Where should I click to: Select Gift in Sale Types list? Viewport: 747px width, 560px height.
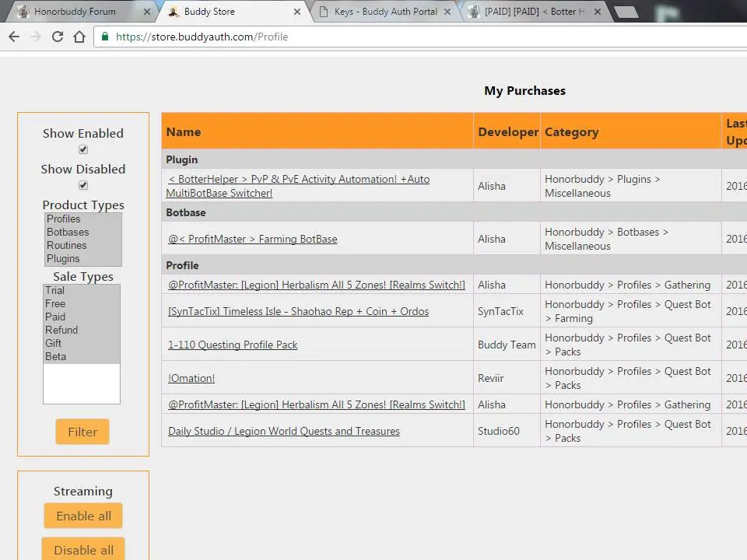click(82, 343)
